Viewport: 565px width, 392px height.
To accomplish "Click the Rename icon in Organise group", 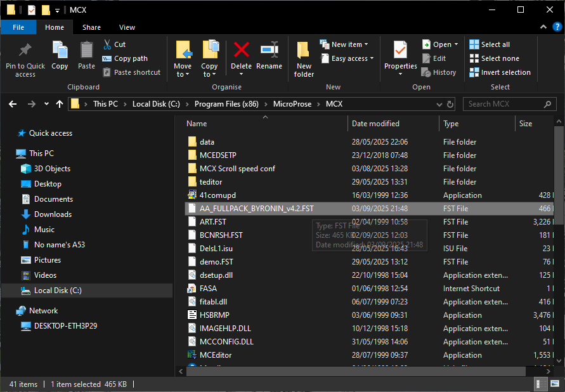I will pos(269,51).
